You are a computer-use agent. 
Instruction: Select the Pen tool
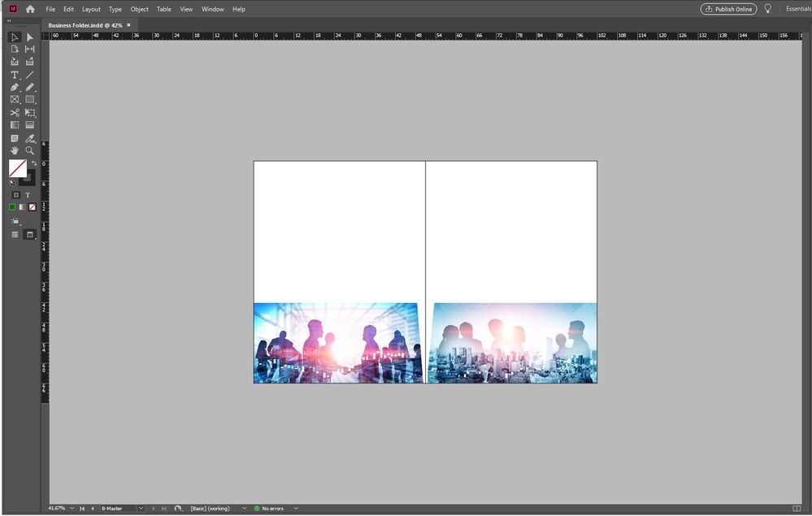[14, 87]
